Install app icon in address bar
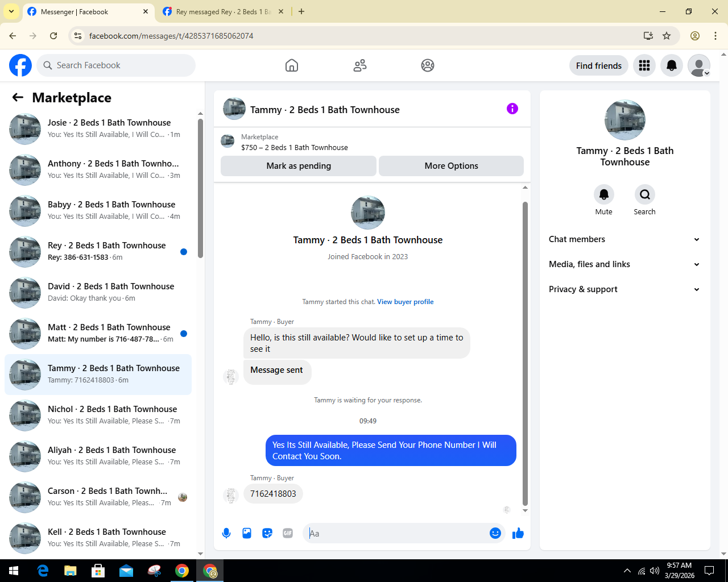The width and height of the screenshot is (728, 582). pos(648,36)
